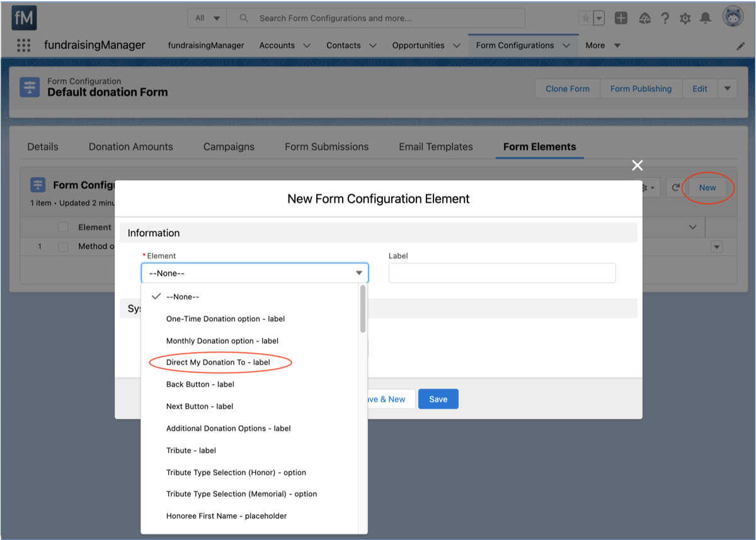Image resolution: width=756 pixels, height=540 pixels.
Task: Click the Save & New button
Action: (391, 399)
